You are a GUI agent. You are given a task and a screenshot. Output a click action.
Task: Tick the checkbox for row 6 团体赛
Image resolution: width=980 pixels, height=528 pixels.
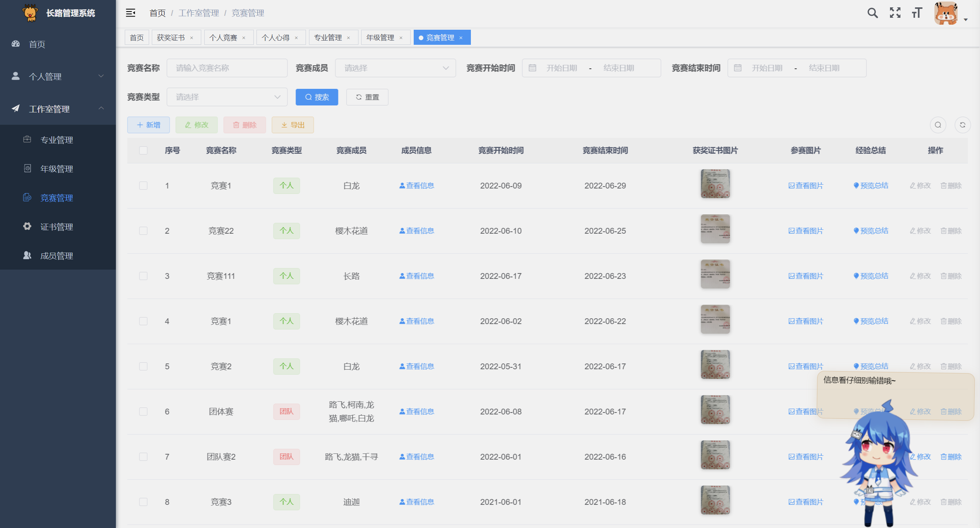point(143,412)
